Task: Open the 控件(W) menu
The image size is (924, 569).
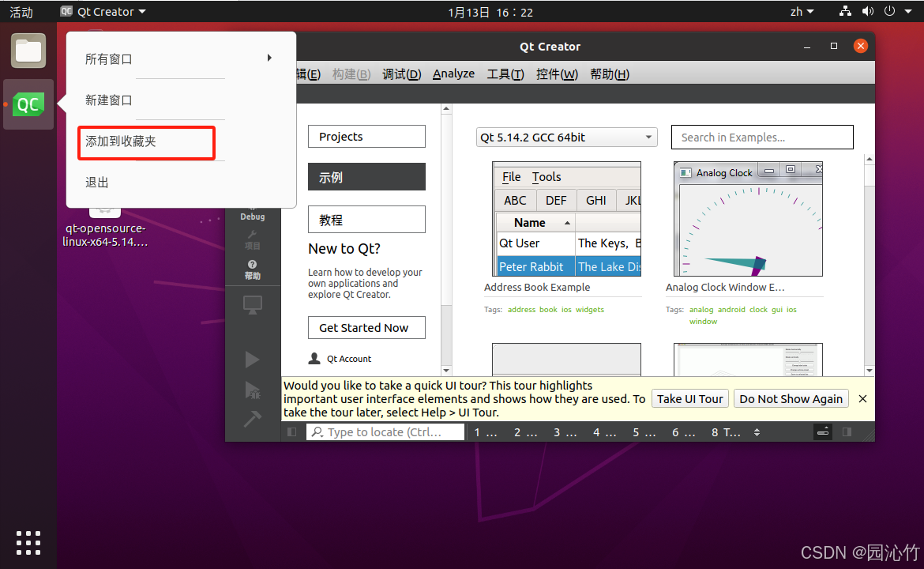Action: click(557, 74)
